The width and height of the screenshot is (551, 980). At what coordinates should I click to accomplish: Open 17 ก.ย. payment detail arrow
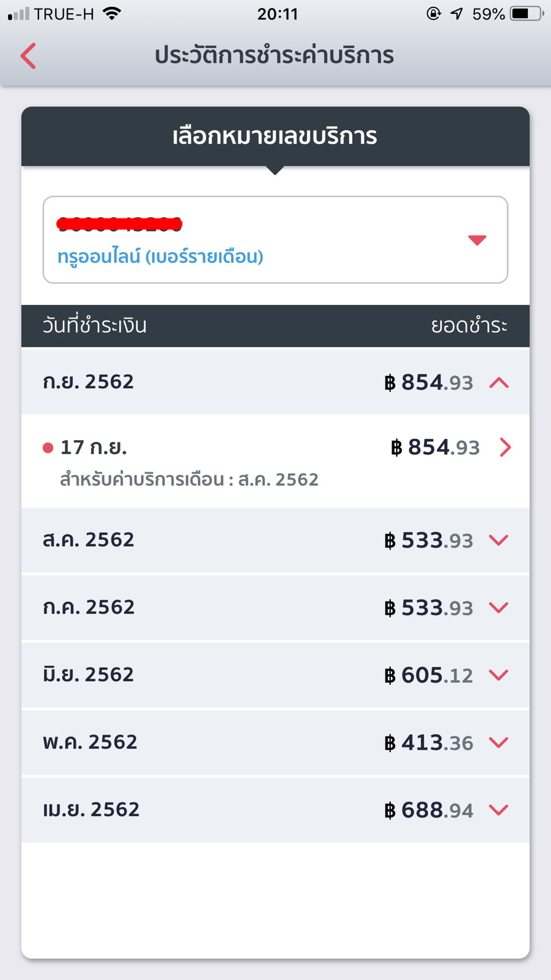pyautogui.click(x=505, y=447)
